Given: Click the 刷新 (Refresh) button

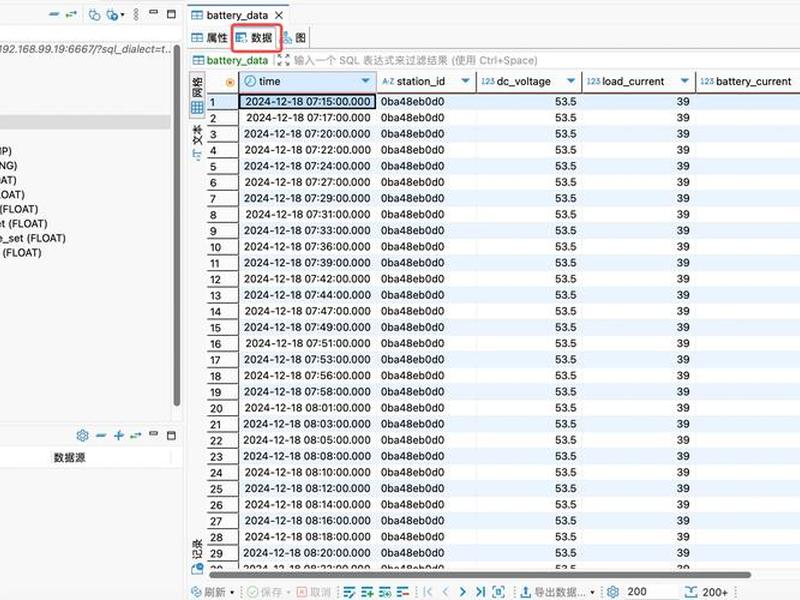Looking at the screenshot, I should (x=208, y=592).
